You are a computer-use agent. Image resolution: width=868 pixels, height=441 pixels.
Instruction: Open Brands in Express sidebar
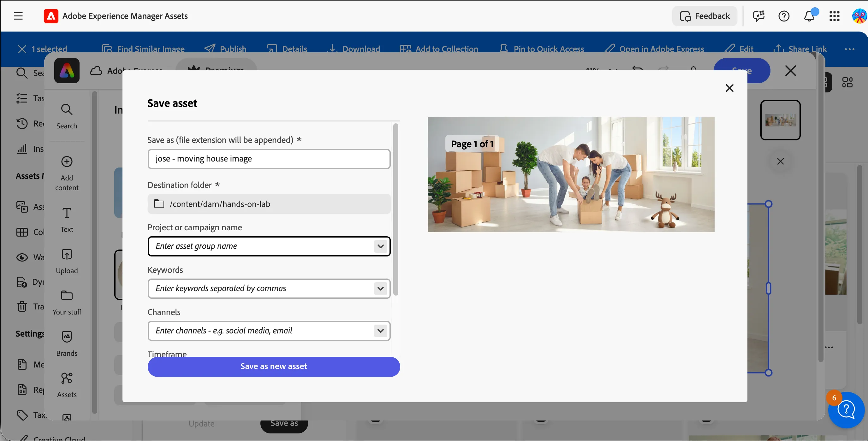[67, 344]
